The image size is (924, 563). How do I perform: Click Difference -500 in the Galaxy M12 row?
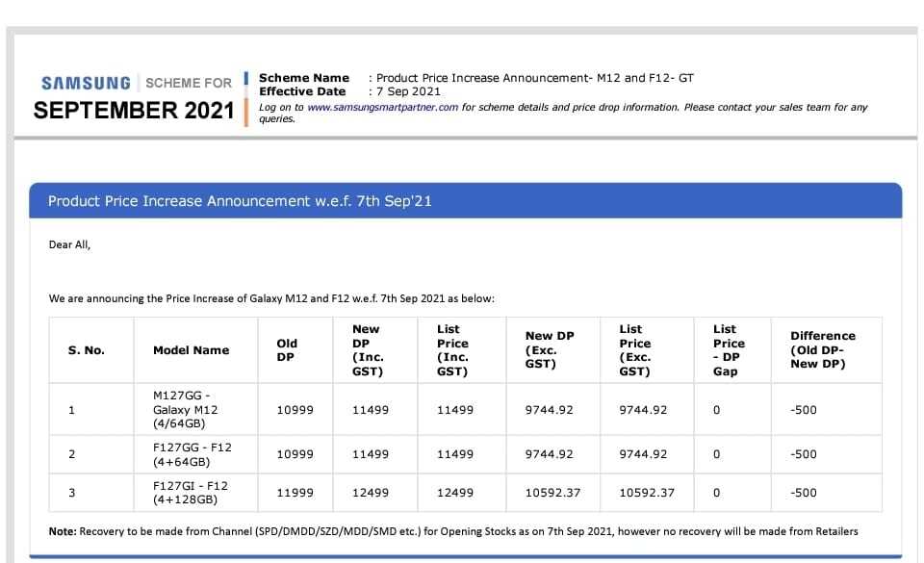click(804, 410)
